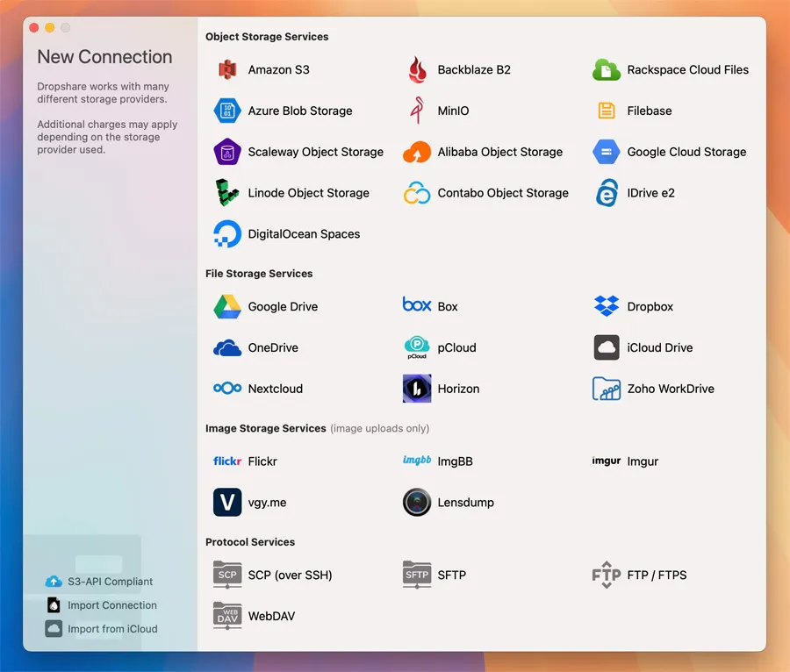
Task: Choose the Linode Object Storage icon
Action: pos(227,193)
